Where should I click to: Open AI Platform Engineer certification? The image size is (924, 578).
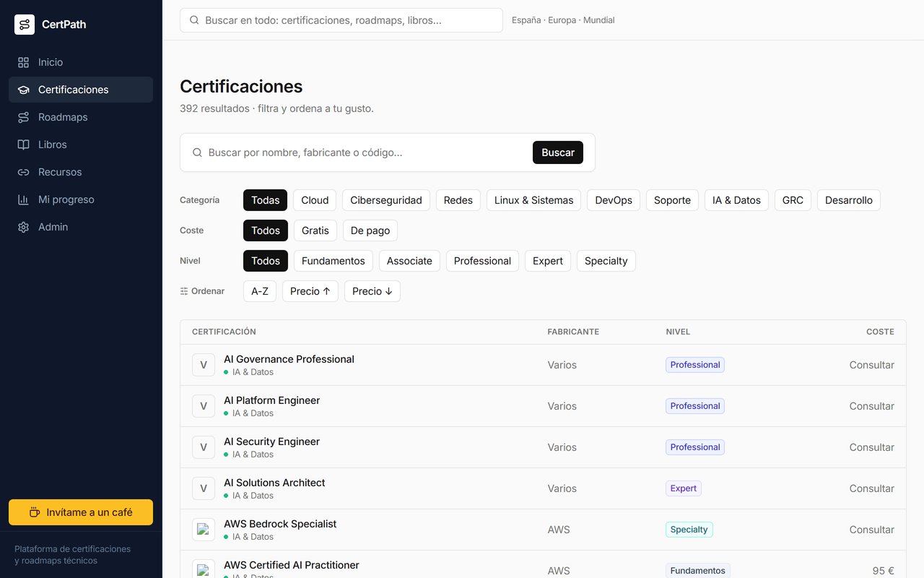[x=271, y=400]
